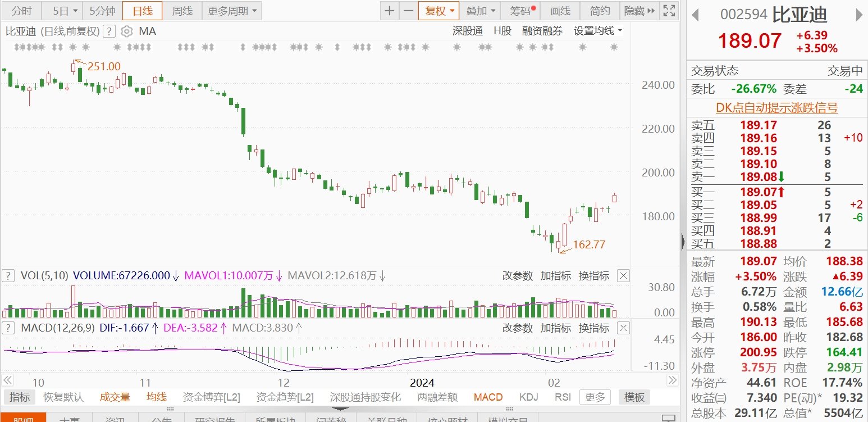The height and width of the screenshot is (422, 868).
Task: Open fullscreen view with expand icon
Action: pyautogui.click(x=669, y=10)
